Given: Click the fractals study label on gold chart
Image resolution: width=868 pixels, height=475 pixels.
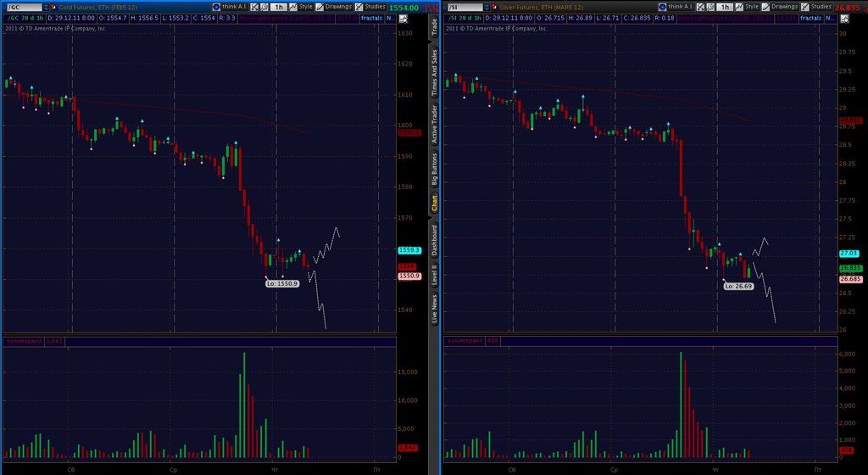Looking at the screenshot, I should 371,19.
